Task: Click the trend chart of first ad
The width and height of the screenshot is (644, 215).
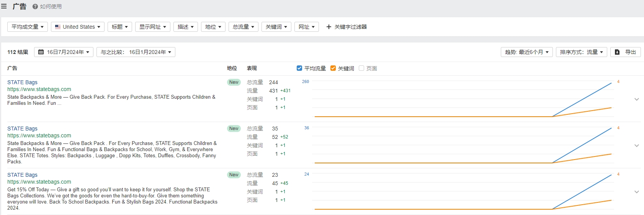Action: click(463, 99)
